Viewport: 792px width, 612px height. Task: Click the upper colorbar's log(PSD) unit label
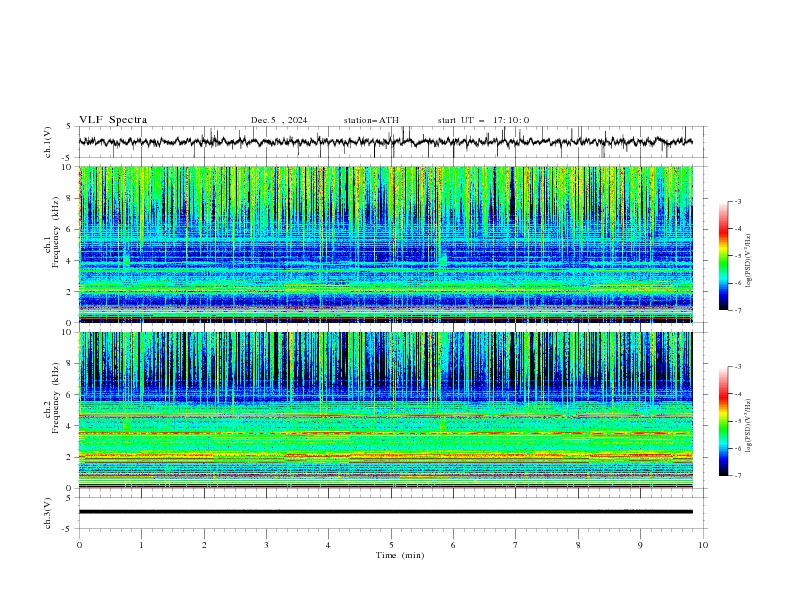click(749, 261)
